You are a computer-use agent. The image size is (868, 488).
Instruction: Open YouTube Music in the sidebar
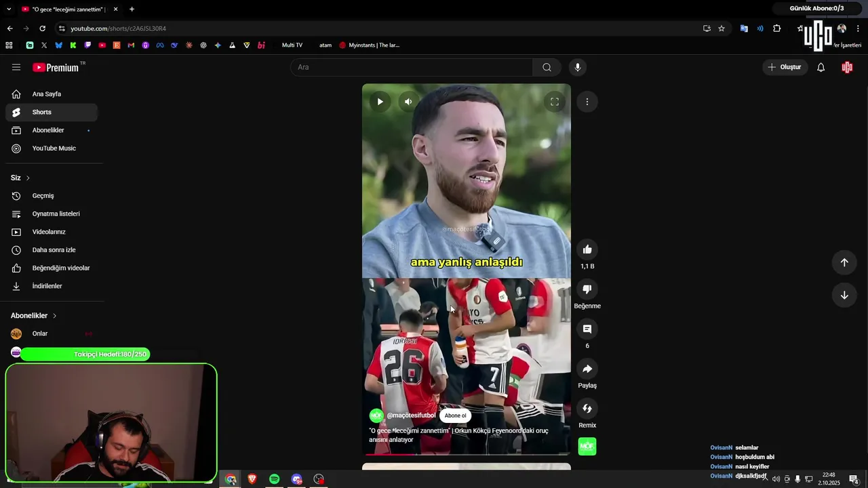[52, 148]
